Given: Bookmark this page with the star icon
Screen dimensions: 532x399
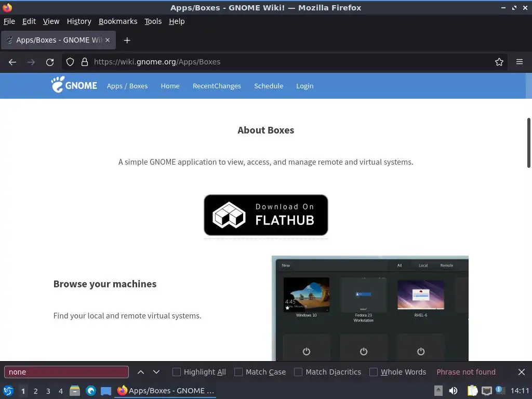Looking at the screenshot, I should pos(499,62).
